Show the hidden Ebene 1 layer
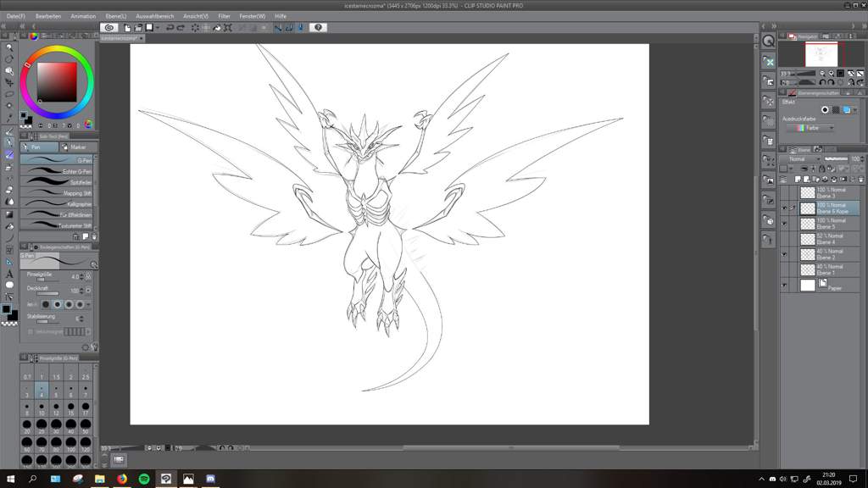The image size is (868, 488). click(784, 270)
